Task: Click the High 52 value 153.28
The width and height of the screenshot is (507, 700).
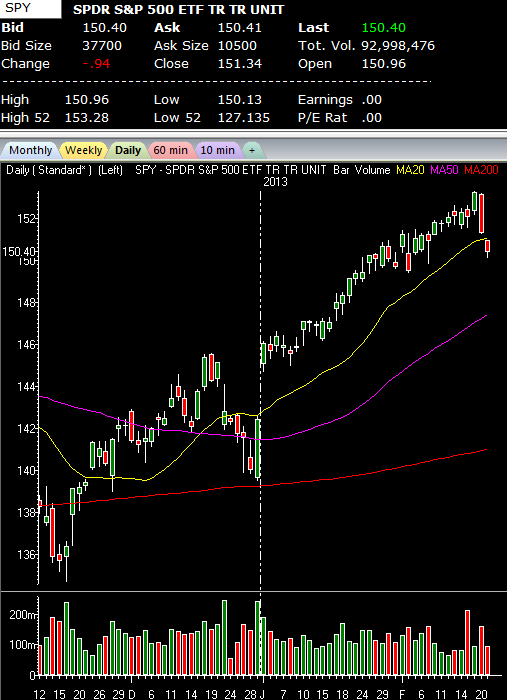Action: click(x=87, y=118)
